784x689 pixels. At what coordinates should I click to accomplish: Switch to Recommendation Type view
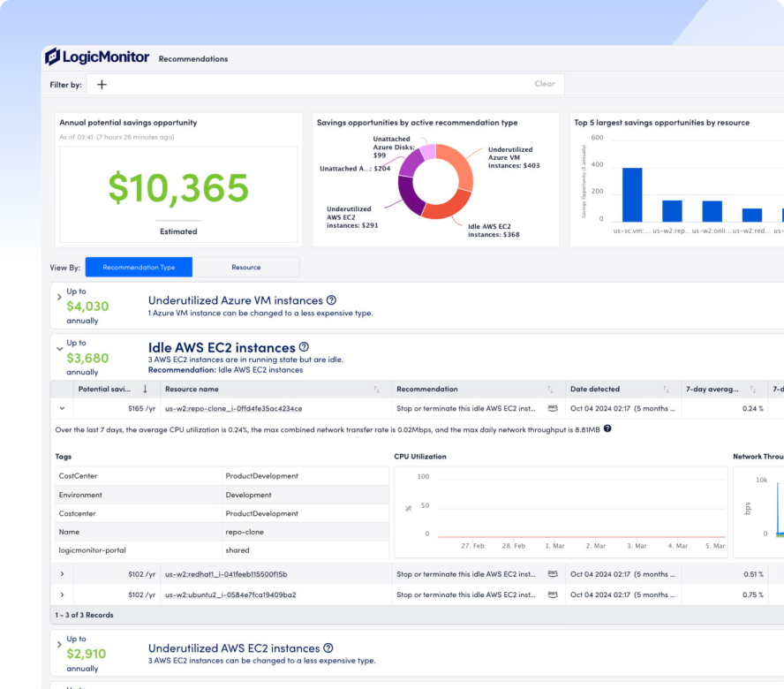pos(139,267)
